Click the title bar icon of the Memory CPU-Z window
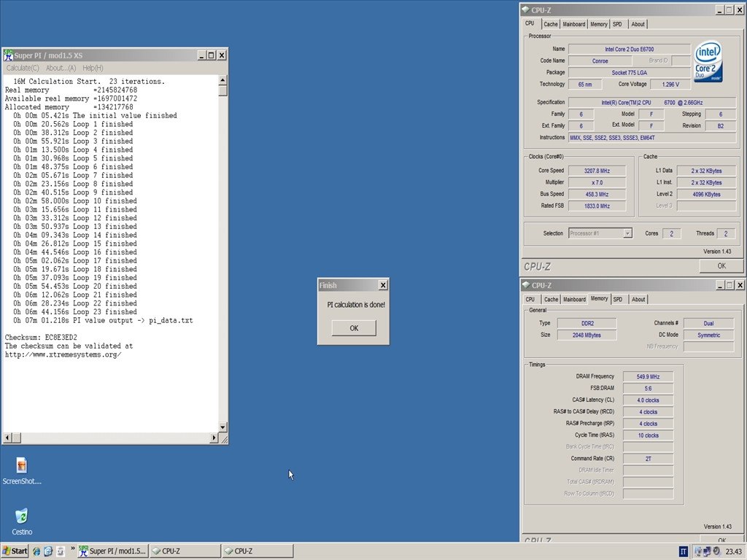Screen dimensions: 747x560 pyautogui.click(x=525, y=285)
